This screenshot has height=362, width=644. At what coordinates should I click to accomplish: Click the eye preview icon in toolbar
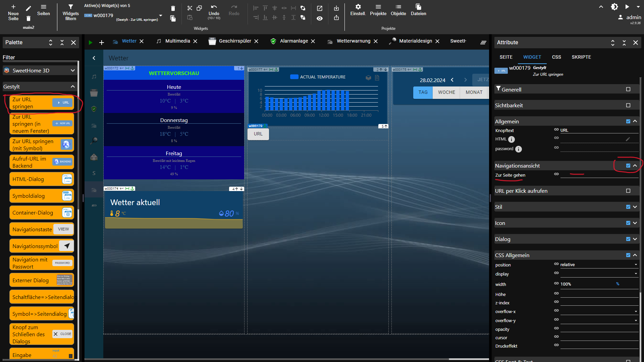(x=320, y=18)
